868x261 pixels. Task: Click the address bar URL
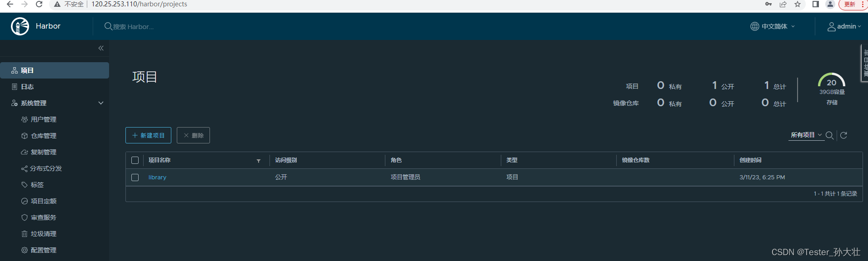[139, 4]
